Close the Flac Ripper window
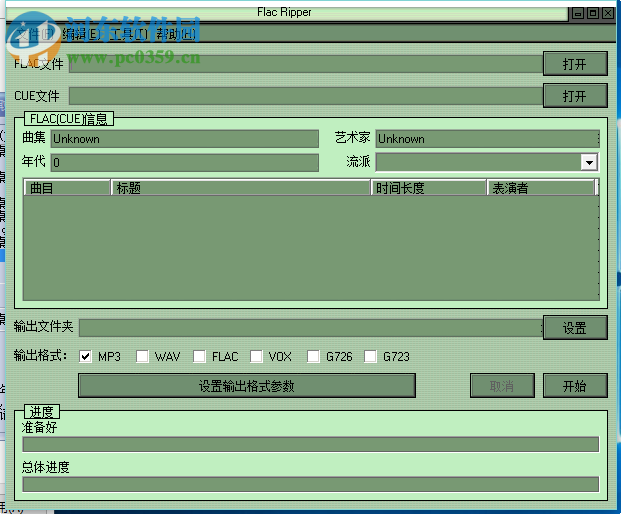This screenshot has height=514, width=621. (608, 13)
